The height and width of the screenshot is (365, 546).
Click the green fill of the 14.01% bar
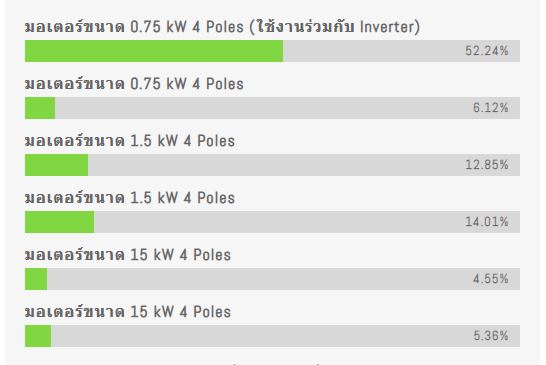pyautogui.click(x=59, y=222)
